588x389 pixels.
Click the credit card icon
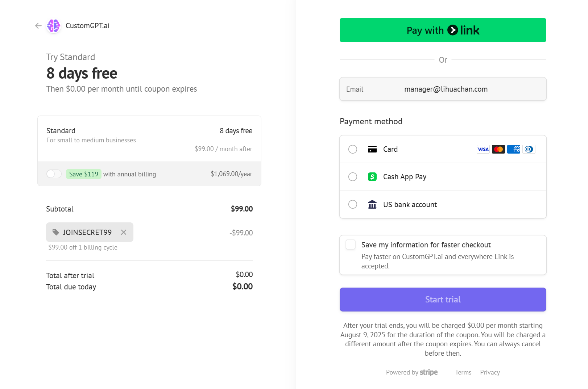372,149
